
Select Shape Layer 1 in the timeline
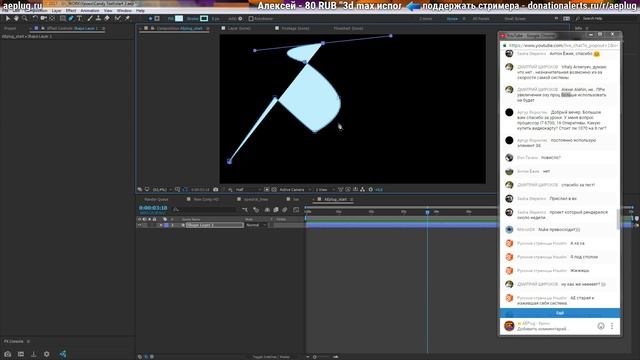pos(214,225)
